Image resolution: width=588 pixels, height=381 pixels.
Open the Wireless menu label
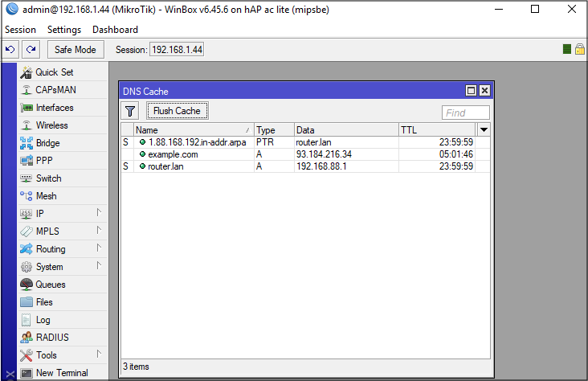coord(51,125)
